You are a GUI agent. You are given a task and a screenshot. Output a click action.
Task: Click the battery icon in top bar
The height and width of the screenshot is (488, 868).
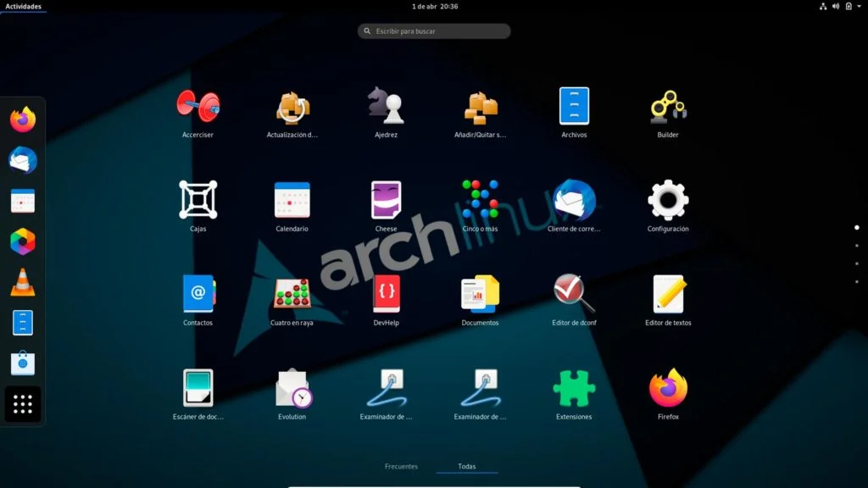[849, 7]
